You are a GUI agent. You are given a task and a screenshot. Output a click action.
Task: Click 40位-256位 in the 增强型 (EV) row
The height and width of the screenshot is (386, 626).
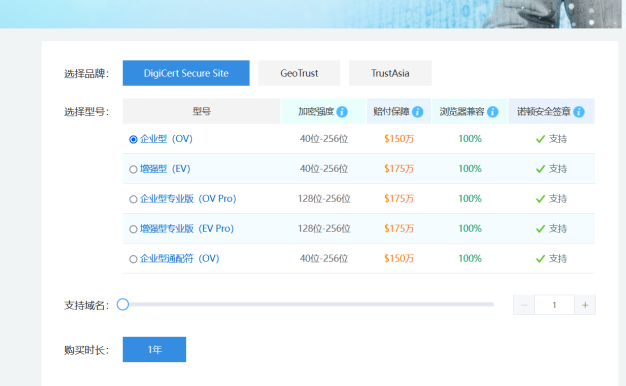324,169
